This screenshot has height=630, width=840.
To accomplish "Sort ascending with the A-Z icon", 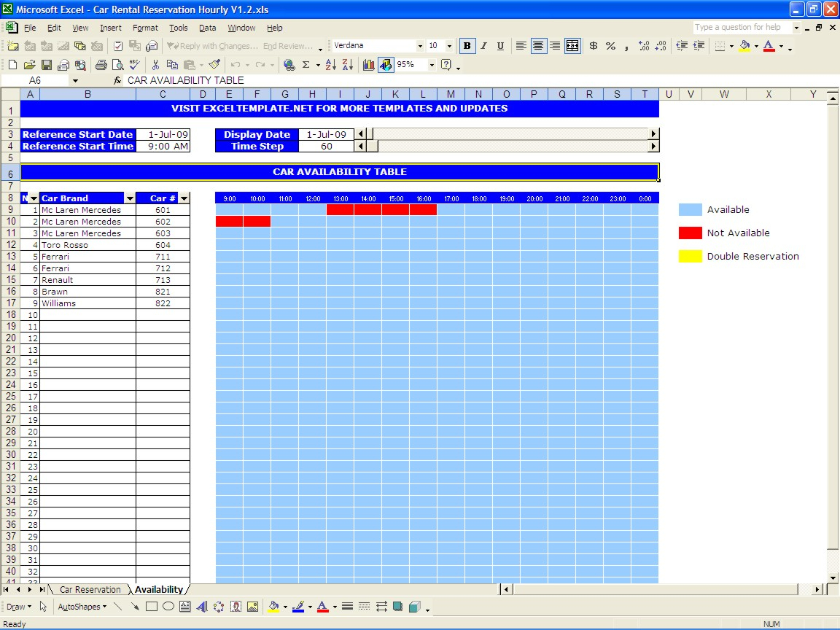I will [330, 65].
